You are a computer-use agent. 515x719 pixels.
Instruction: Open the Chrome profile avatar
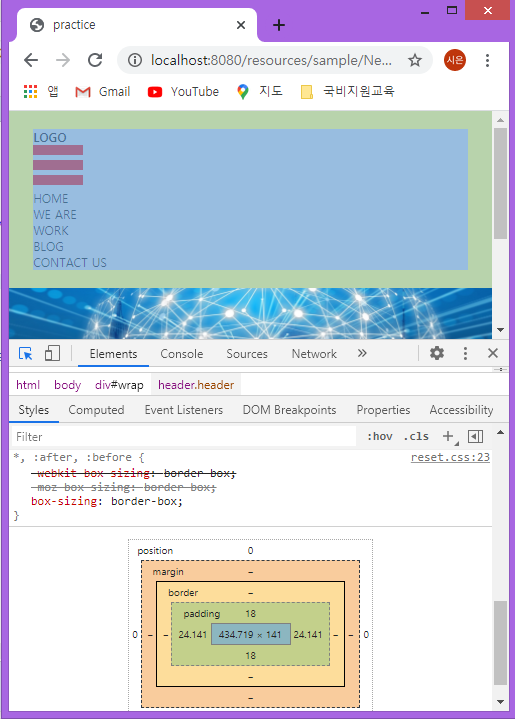454,60
